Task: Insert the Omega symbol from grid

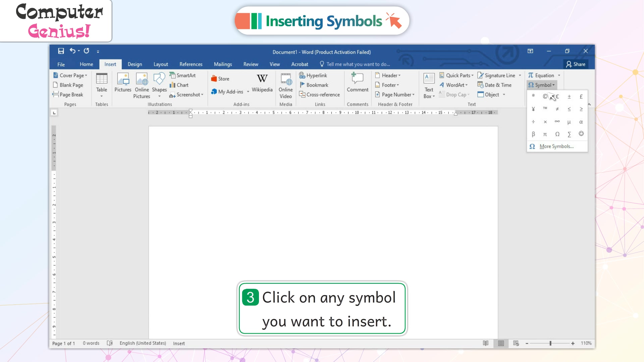Action: pyautogui.click(x=557, y=134)
